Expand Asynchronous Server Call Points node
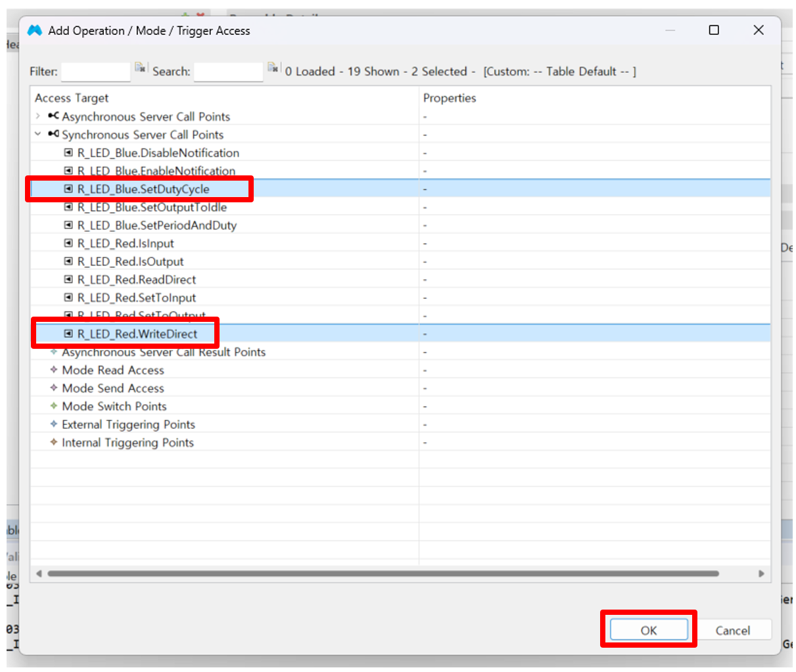Viewport: 796px width, 672px height. click(38, 116)
